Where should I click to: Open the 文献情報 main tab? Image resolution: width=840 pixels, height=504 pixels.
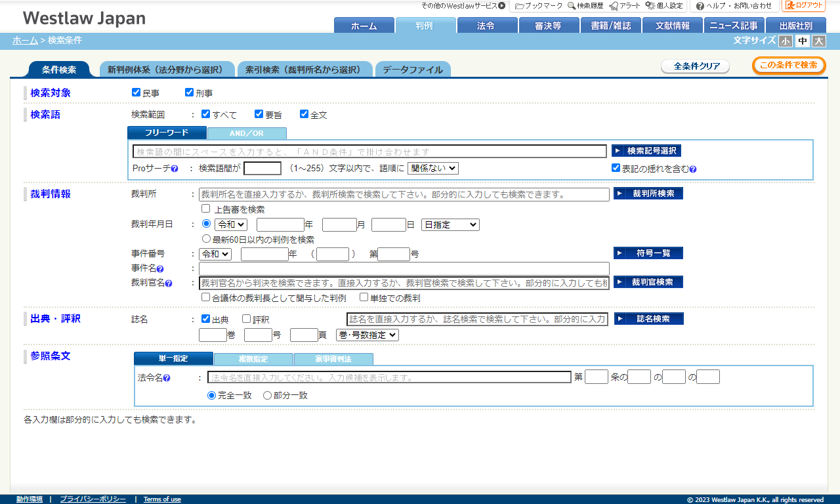pyautogui.click(x=672, y=26)
